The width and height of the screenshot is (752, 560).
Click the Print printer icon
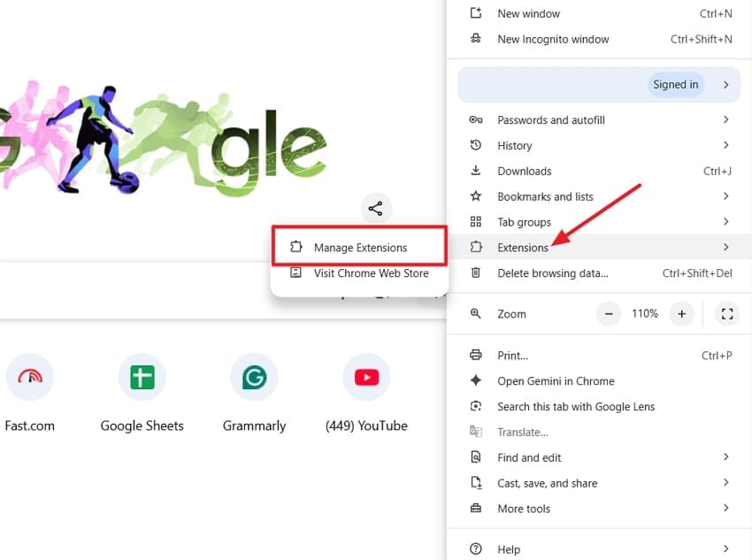(475, 355)
